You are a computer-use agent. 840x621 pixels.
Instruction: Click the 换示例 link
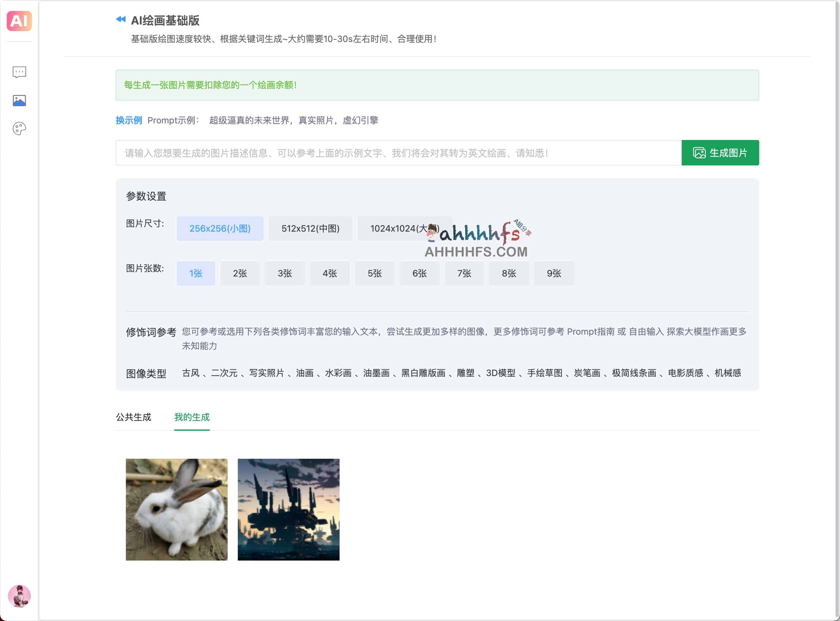coord(128,120)
